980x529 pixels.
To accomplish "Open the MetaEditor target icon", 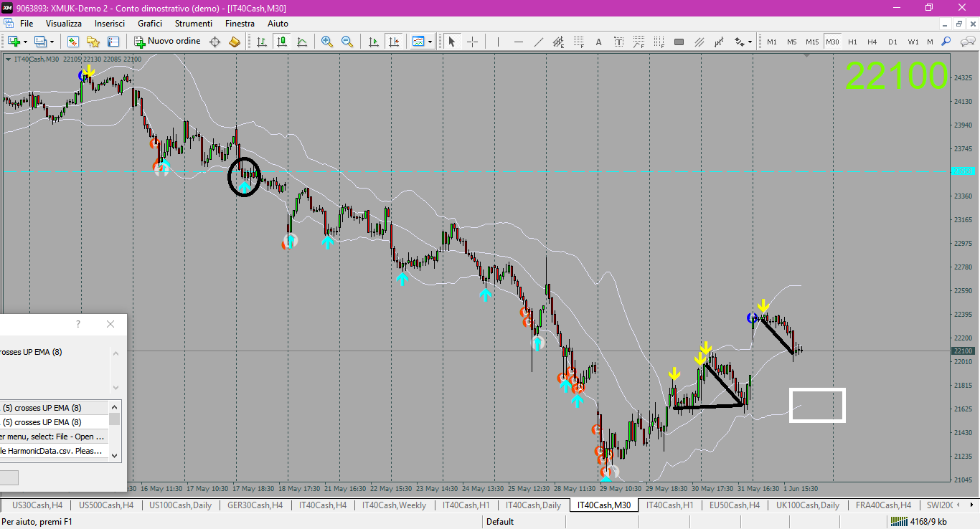I will click(215, 42).
